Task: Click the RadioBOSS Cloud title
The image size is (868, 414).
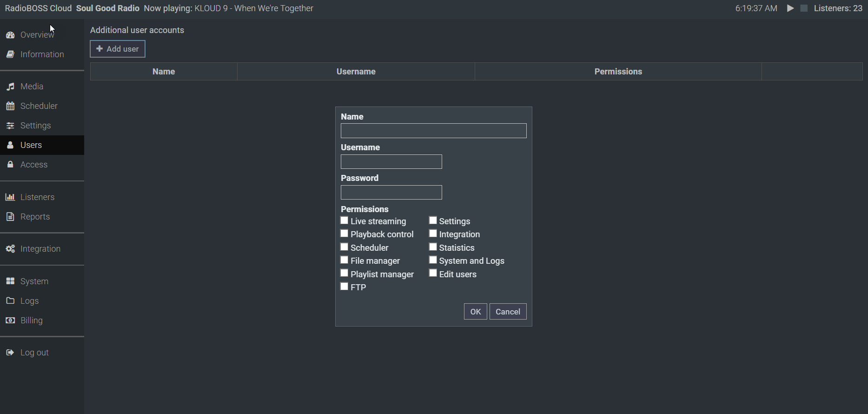Action: (x=38, y=8)
